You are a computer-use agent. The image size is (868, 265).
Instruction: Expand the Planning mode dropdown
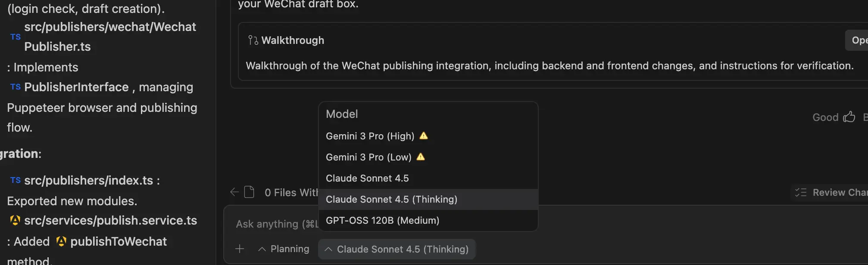point(284,249)
